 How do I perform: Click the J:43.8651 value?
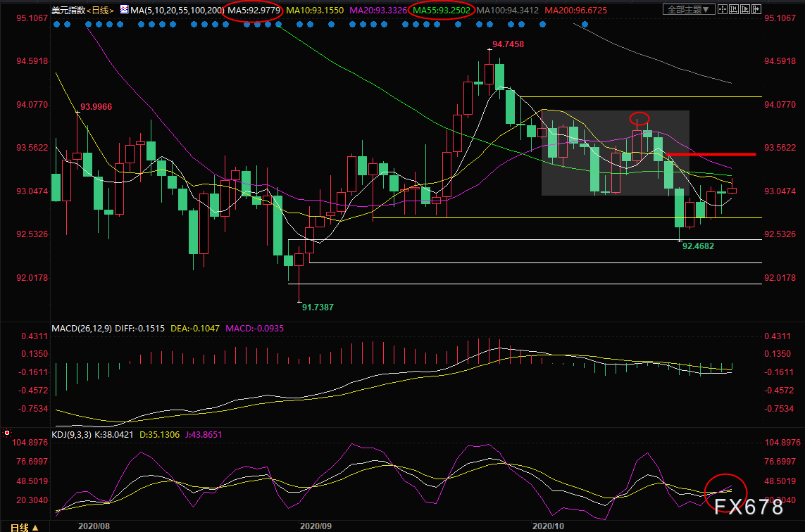tap(204, 434)
